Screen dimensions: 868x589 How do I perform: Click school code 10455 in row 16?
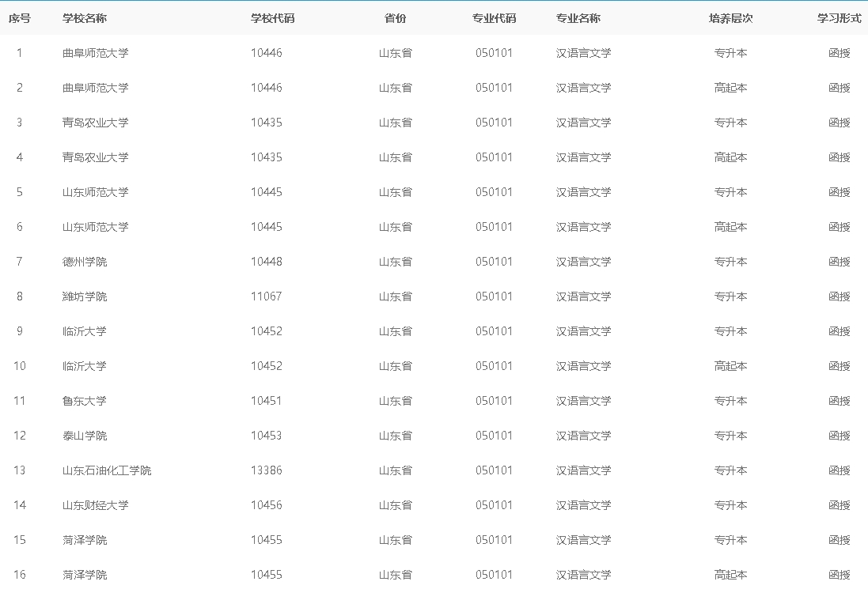point(267,576)
